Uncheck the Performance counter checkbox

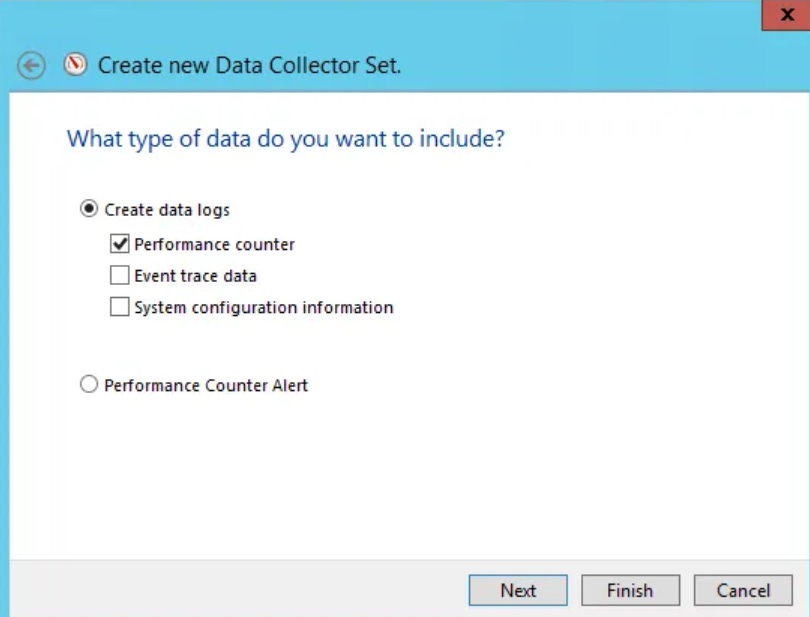click(119, 243)
